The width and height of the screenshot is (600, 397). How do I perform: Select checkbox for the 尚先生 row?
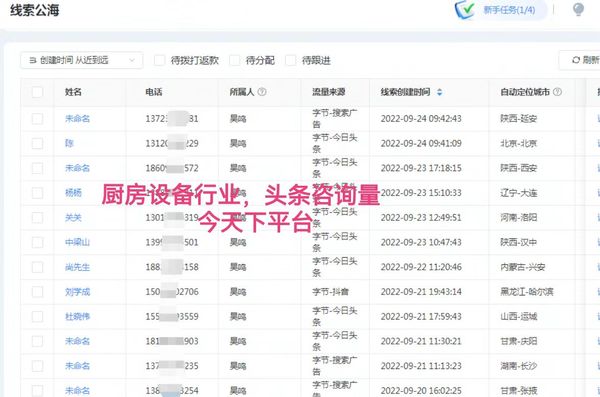coord(37,267)
